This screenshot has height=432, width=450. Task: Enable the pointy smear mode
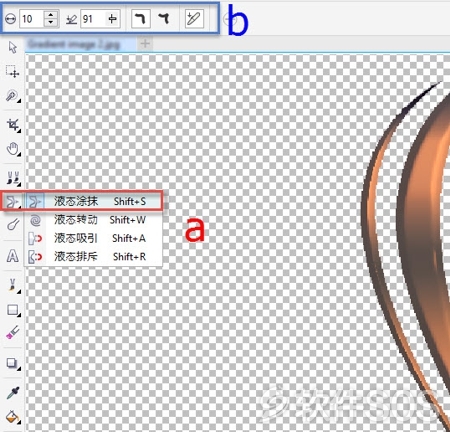point(164,19)
